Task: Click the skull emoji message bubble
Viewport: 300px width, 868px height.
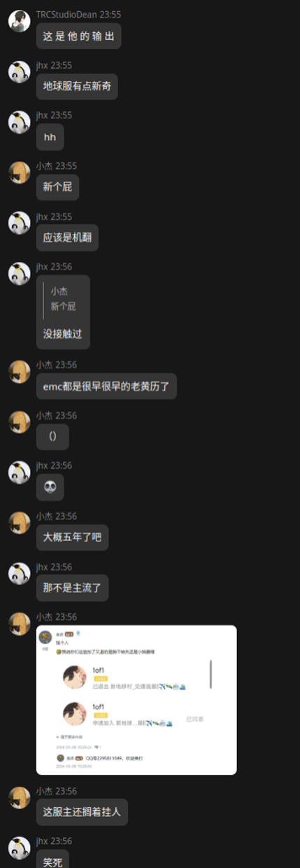Action: click(x=50, y=487)
